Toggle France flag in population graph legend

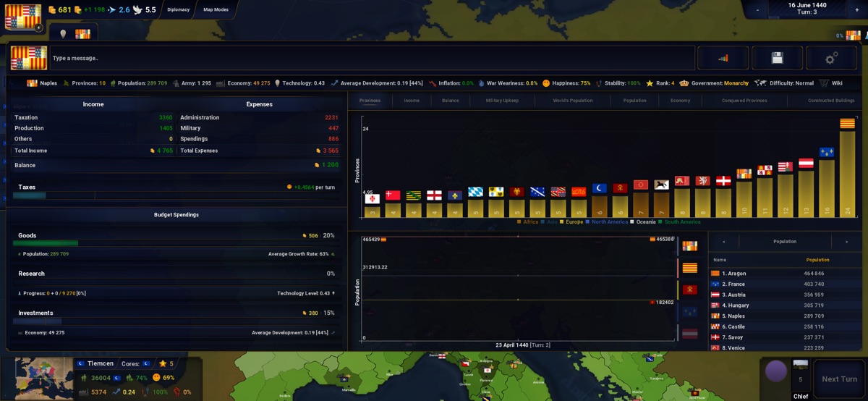689,312
